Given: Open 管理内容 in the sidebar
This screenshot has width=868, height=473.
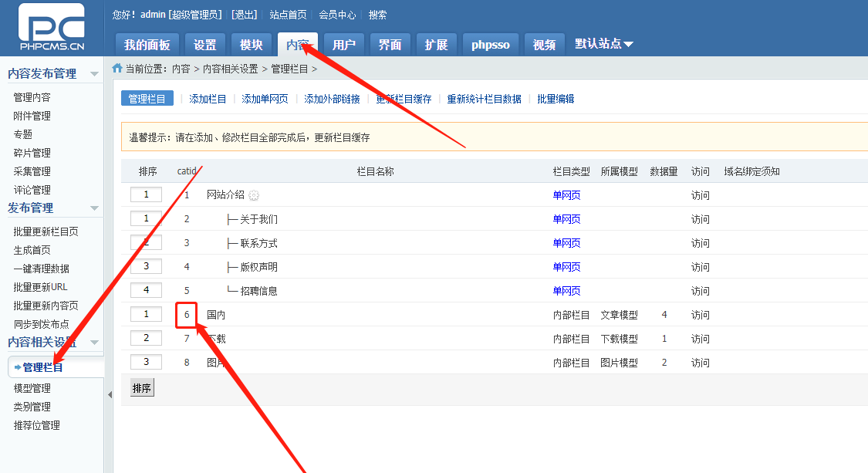Looking at the screenshot, I should 32,97.
